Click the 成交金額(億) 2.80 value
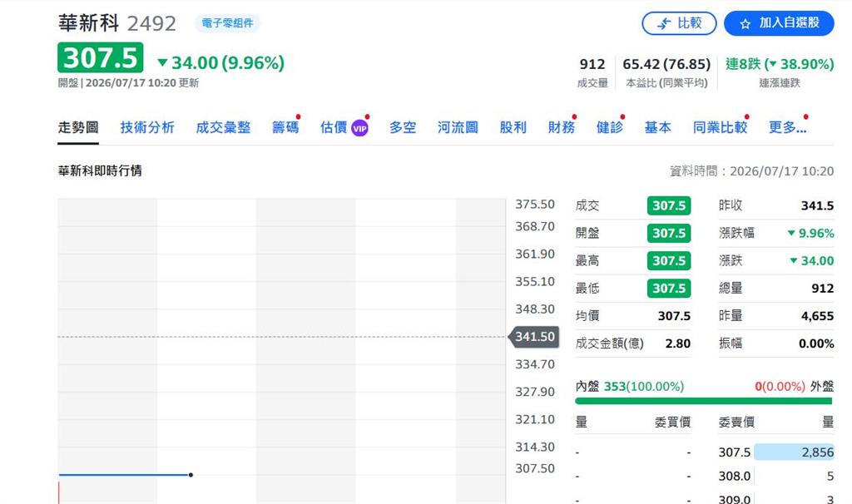The width and height of the screenshot is (852, 504). [677, 343]
